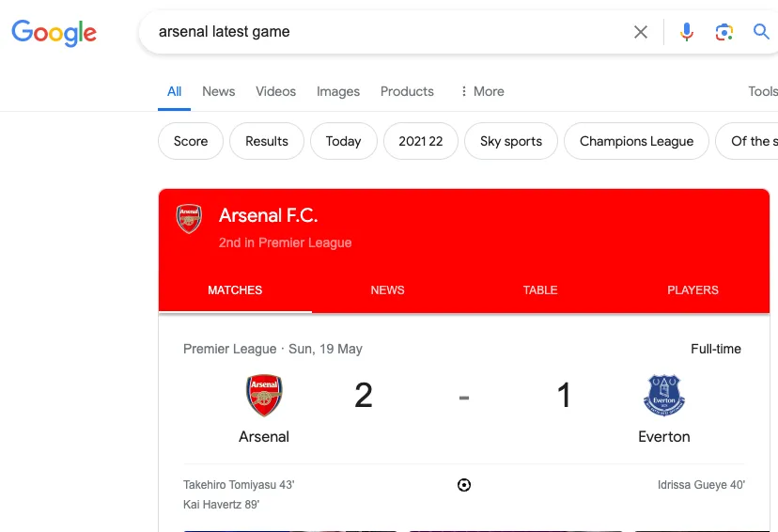Screen dimensions: 778x532
Task: Open Google Lens image search
Action: click(x=724, y=32)
